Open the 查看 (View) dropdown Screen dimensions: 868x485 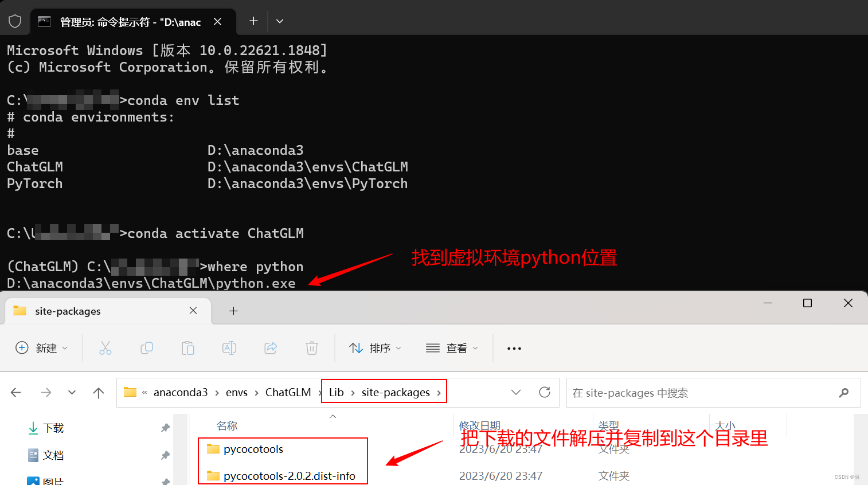pyautogui.click(x=452, y=348)
